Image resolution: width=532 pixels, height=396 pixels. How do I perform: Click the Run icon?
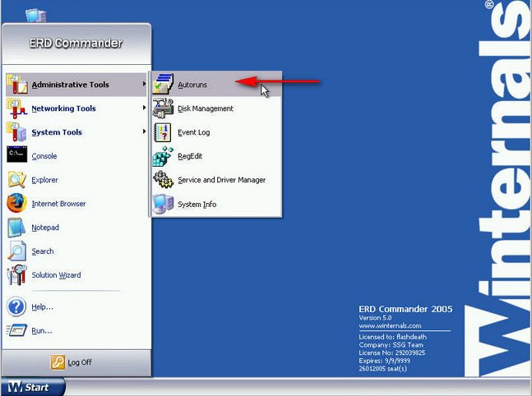(x=16, y=330)
